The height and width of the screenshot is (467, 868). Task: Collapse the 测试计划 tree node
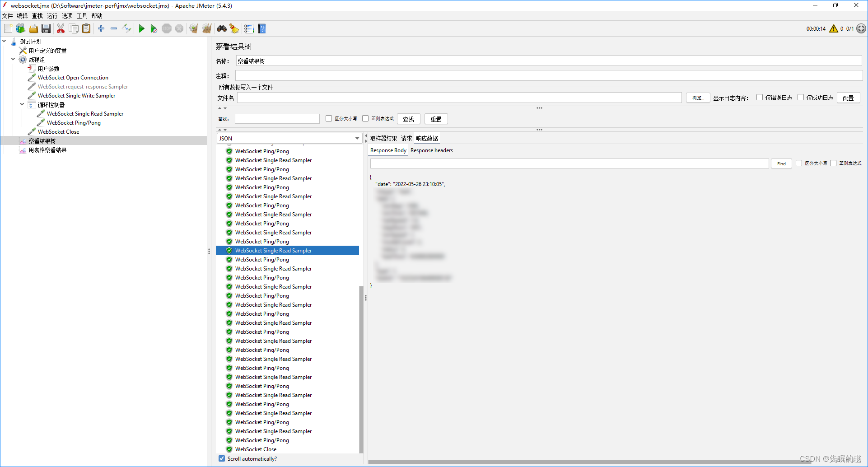pyautogui.click(x=4, y=41)
